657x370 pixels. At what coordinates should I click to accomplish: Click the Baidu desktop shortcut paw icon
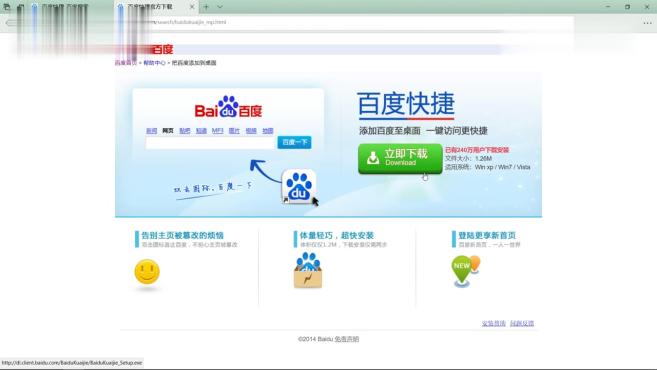(x=299, y=186)
